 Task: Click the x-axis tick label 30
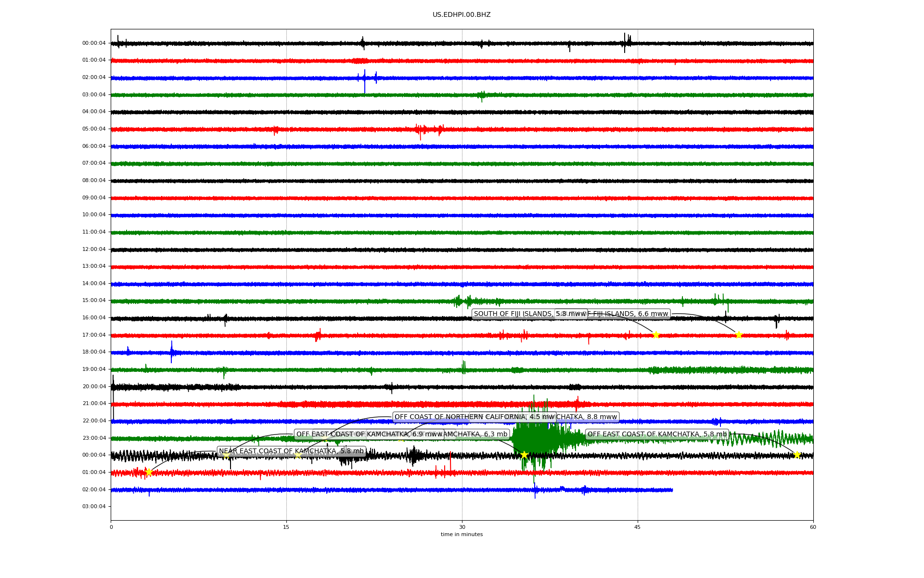click(462, 527)
